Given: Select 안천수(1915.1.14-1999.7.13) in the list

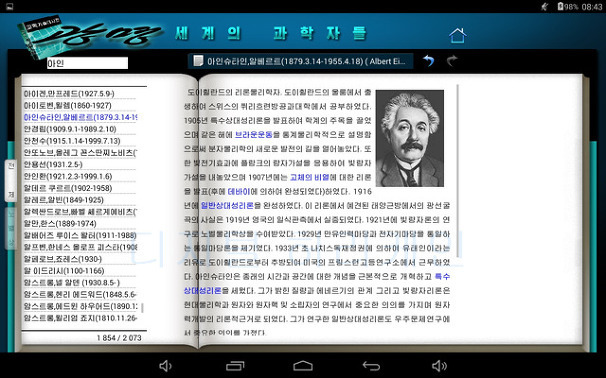Looking at the screenshot, I should tap(72, 141).
